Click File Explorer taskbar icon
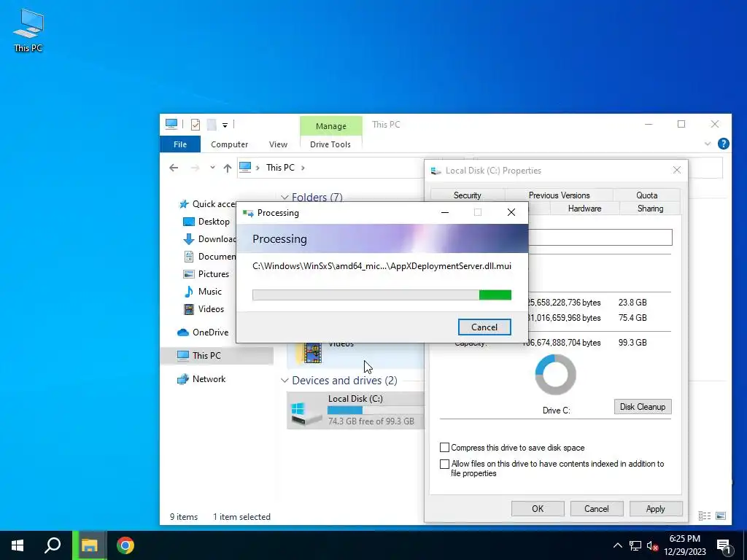 (90, 545)
